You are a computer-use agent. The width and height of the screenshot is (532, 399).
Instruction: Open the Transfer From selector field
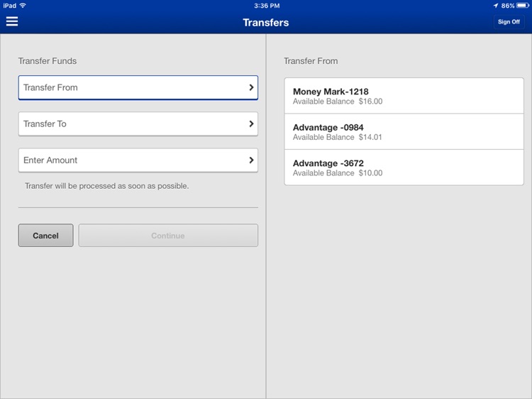(x=138, y=87)
